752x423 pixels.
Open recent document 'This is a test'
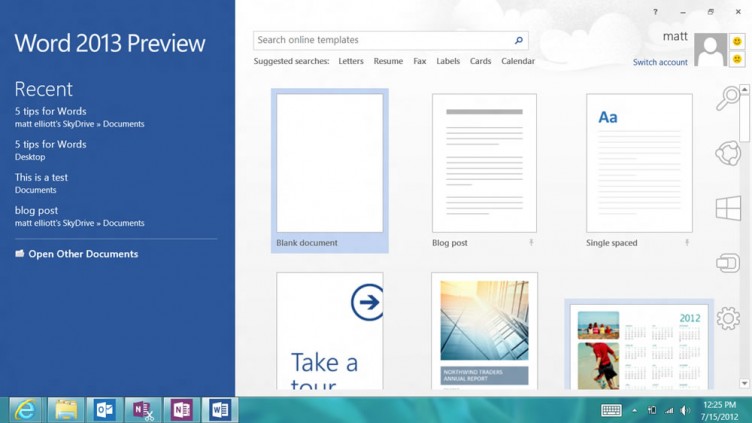41,183
